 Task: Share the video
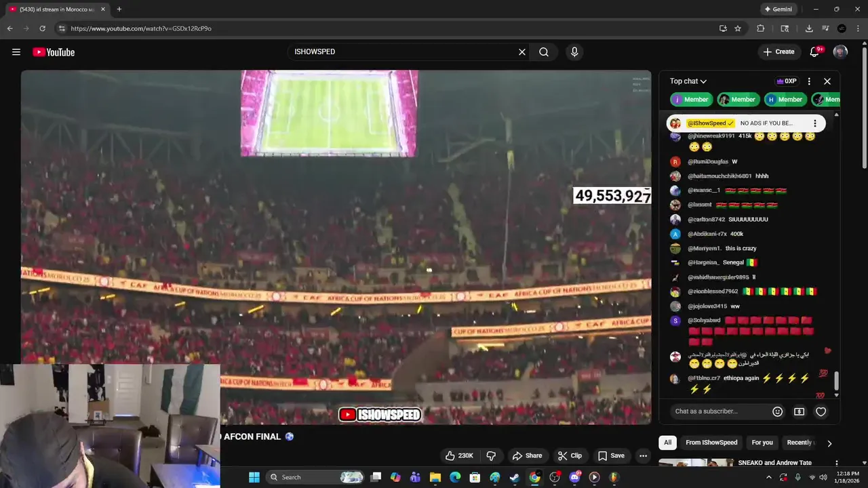coord(527,455)
